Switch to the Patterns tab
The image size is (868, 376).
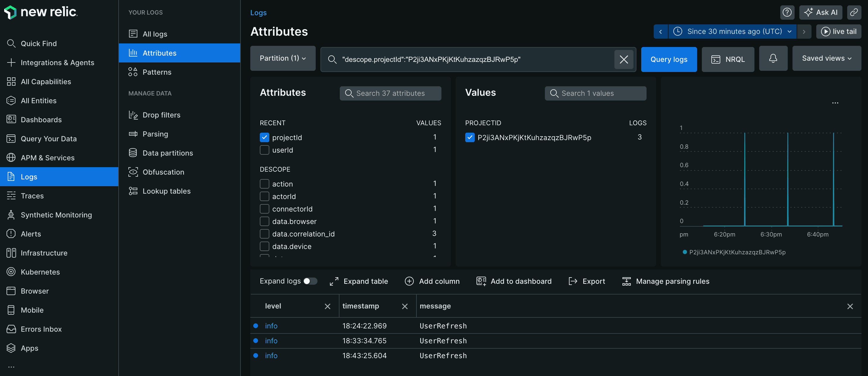157,72
